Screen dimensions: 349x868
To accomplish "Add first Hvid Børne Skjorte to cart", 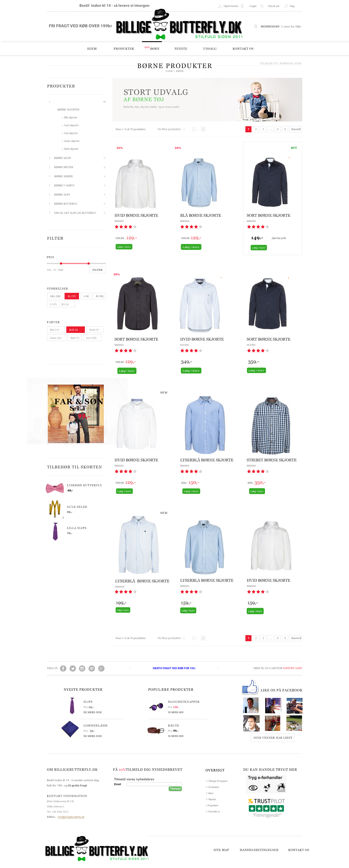I will coord(124,247).
